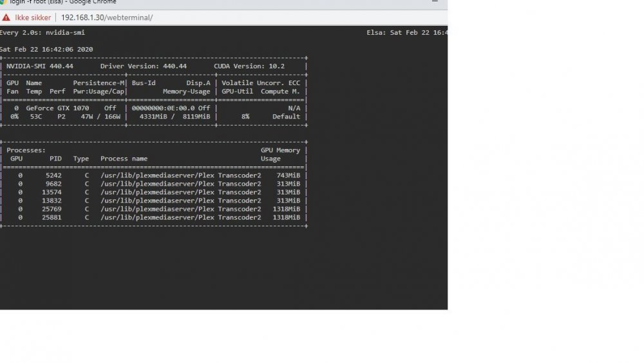Screen dimensions: 644x363
Task: Click the process row with PID 13574
Action: (154, 192)
